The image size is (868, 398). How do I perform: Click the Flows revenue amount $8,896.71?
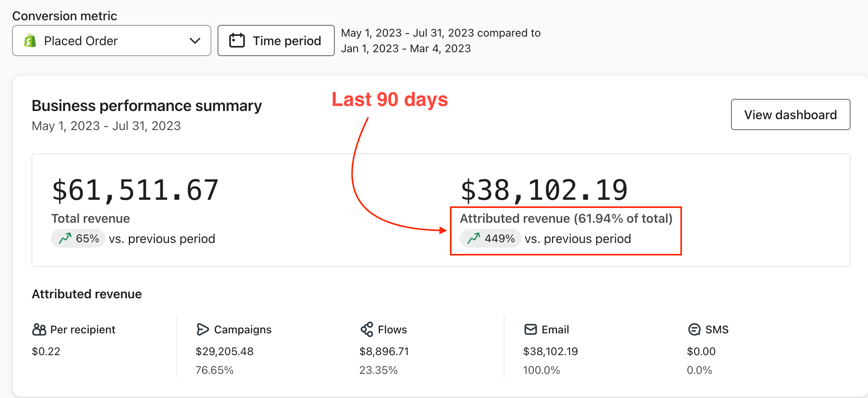click(384, 352)
